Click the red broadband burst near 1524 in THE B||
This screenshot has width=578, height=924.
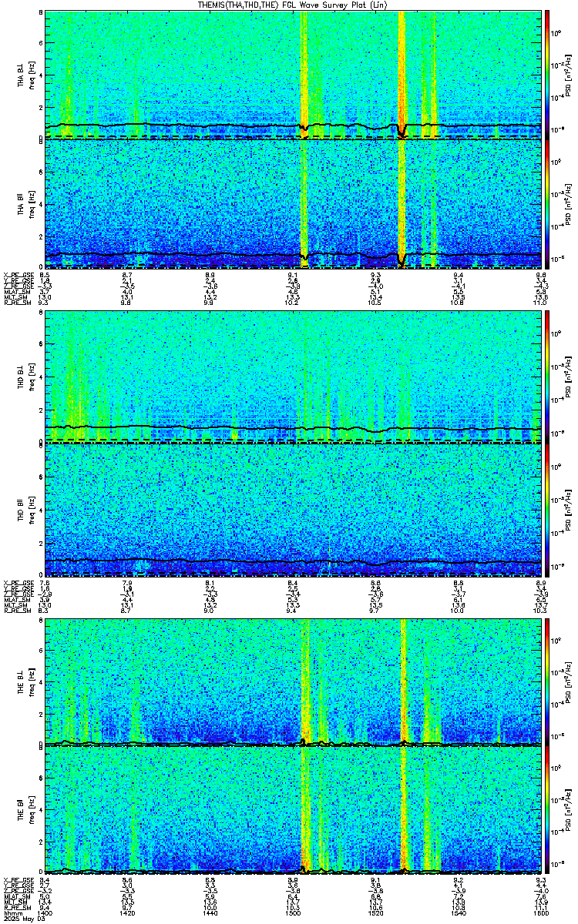tap(403, 812)
